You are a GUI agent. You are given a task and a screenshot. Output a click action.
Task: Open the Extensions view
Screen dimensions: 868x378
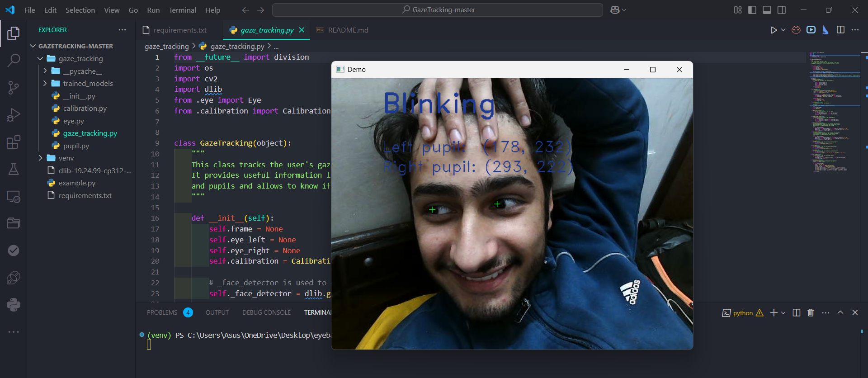pyautogui.click(x=14, y=142)
